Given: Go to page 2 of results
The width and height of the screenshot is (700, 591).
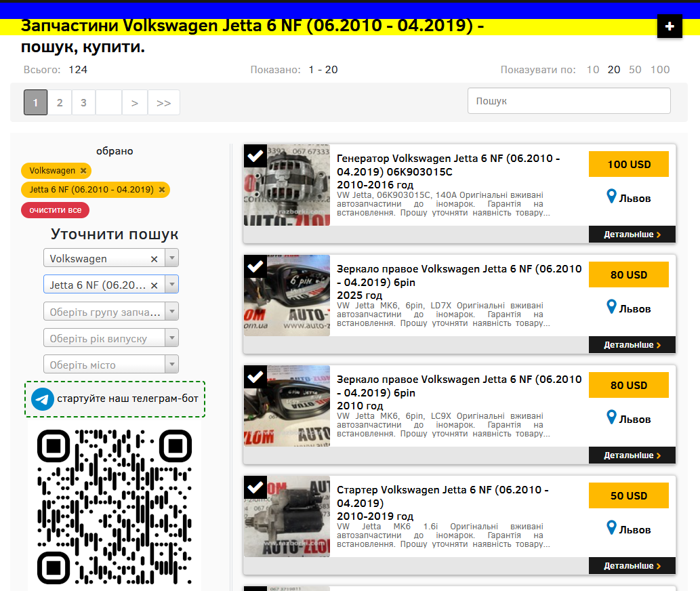Looking at the screenshot, I should click(60, 102).
